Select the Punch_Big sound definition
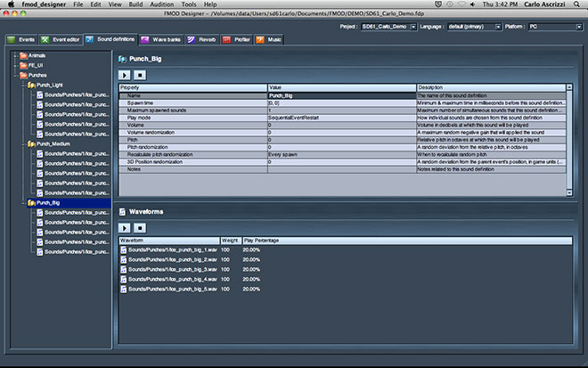 (48, 202)
